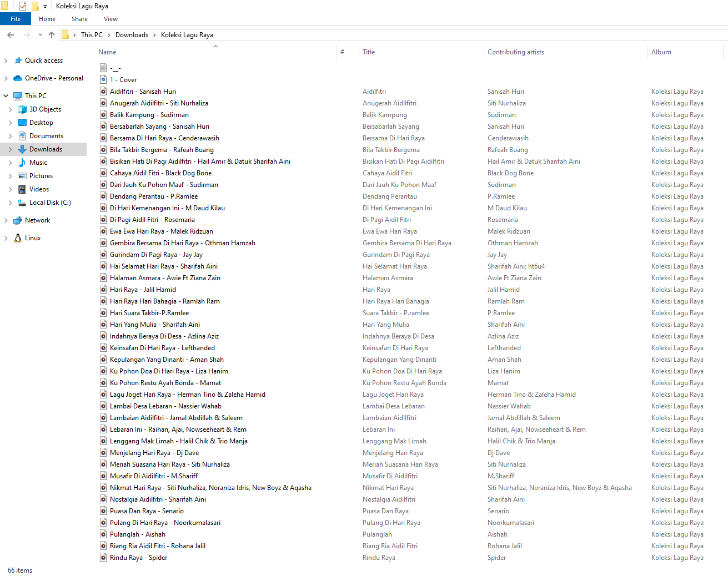Click the audio icon for Dendang Perantau - P.Ramlee
Viewport: 728px width, 576px height.
tap(103, 196)
